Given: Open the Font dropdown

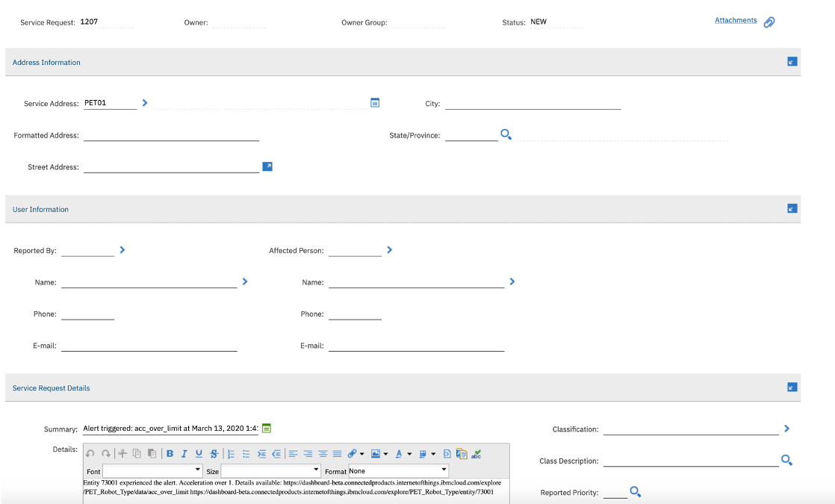Looking at the screenshot, I should (152, 471).
